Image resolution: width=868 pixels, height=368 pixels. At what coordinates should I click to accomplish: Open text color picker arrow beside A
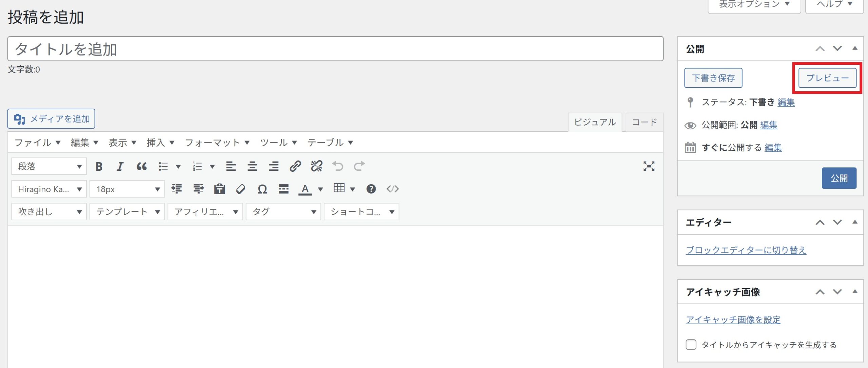tap(320, 189)
